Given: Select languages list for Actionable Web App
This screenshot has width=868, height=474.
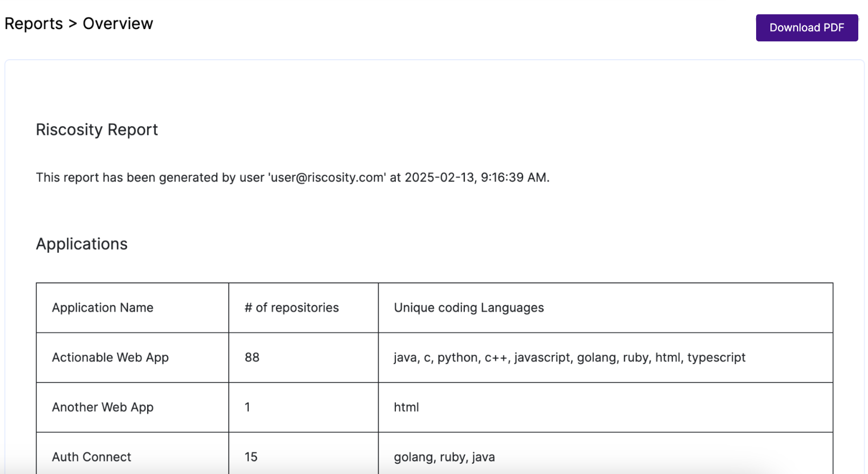Looking at the screenshot, I should 570,357.
